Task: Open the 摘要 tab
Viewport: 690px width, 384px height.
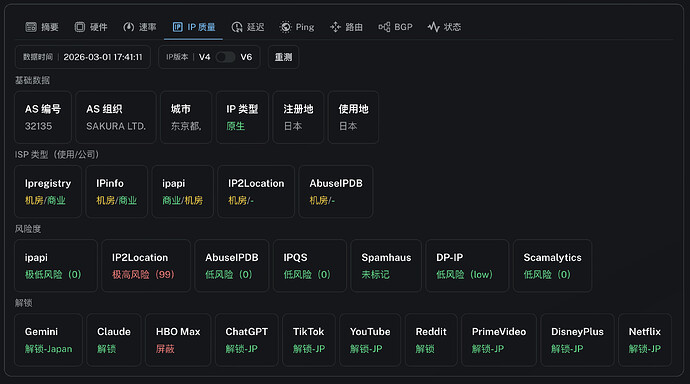Action: pos(42,27)
